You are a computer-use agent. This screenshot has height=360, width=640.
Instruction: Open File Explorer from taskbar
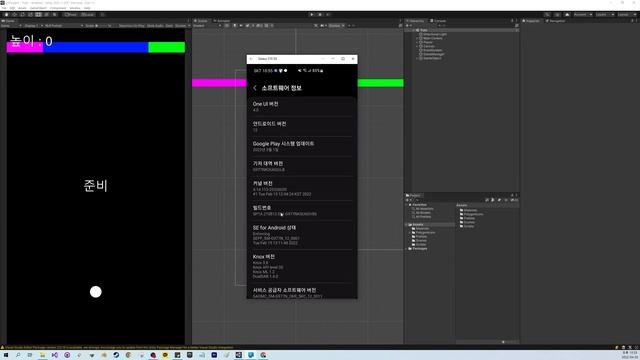(42, 355)
